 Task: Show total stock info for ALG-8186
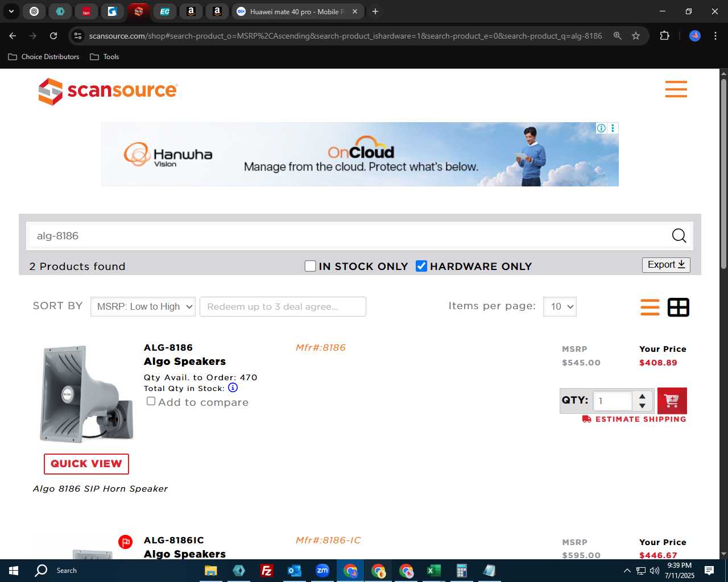pos(233,388)
